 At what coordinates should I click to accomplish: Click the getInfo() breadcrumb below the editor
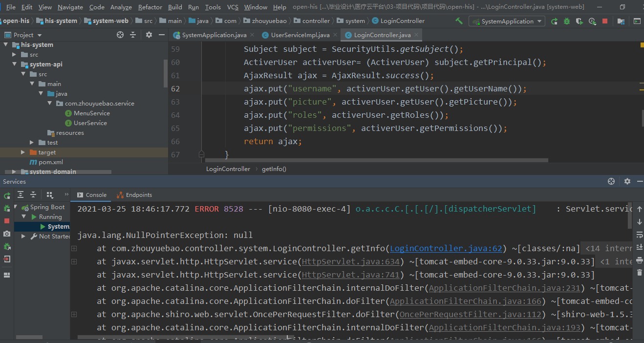pyautogui.click(x=274, y=169)
